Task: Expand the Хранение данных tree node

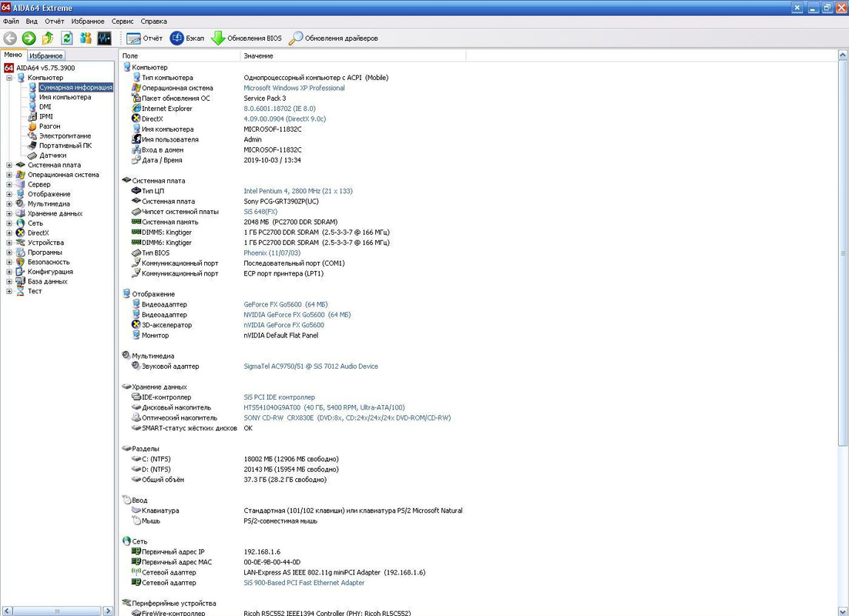Action: pyautogui.click(x=9, y=214)
